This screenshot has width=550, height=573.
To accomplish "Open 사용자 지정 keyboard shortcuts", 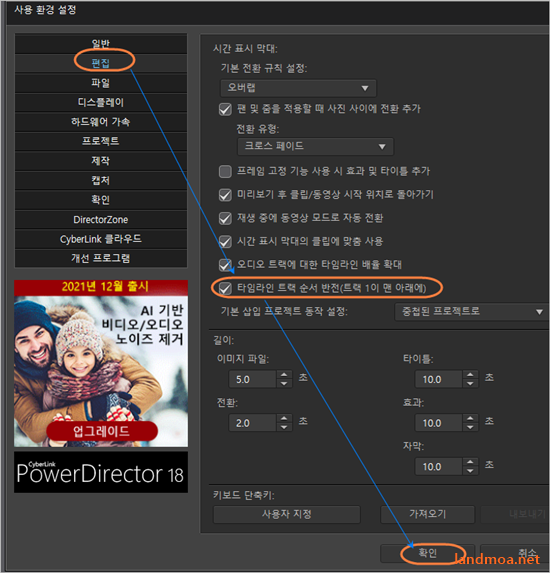I will click(287, 514).
